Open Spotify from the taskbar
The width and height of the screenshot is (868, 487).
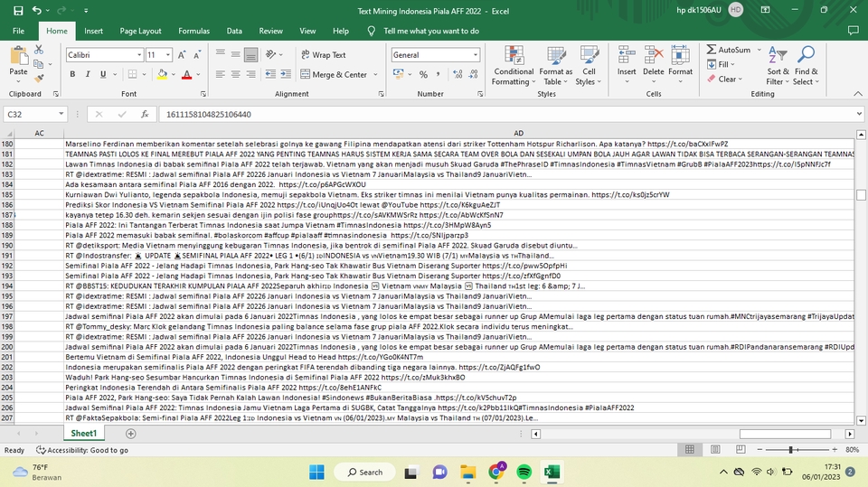(x=524, y=472)
